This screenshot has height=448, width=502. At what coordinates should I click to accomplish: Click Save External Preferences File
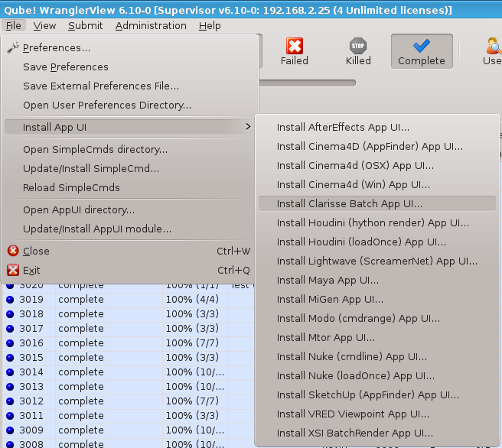point(101,86)
